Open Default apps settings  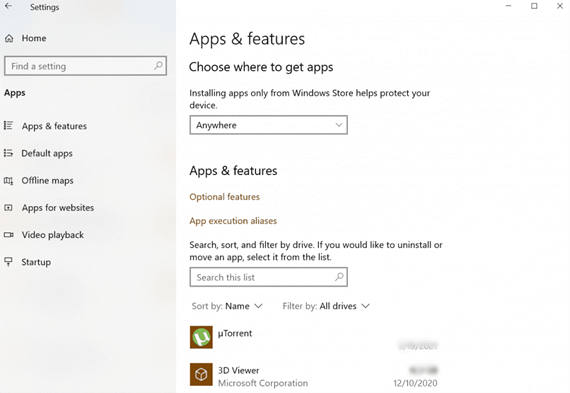(x=47, y=153)
